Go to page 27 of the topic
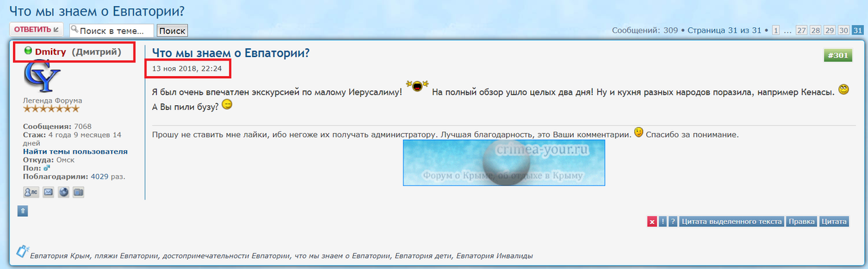Image resolution: width=868 pixels, height=269 pixels. [x=802, y=31]
